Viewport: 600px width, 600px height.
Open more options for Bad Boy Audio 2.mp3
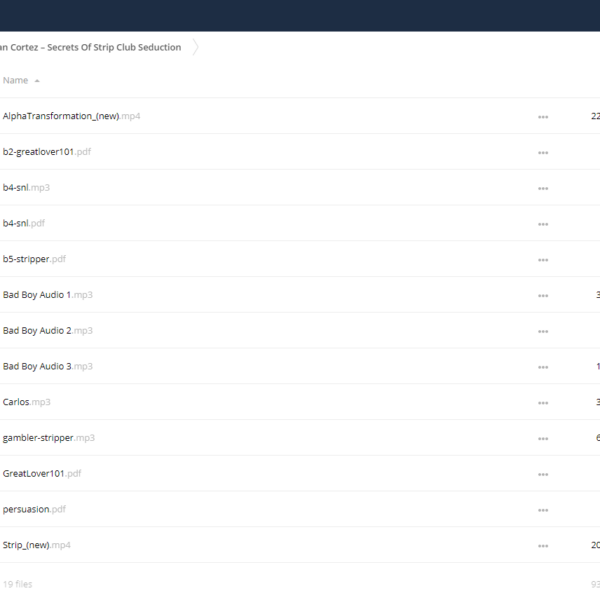(x=543, y=331)
